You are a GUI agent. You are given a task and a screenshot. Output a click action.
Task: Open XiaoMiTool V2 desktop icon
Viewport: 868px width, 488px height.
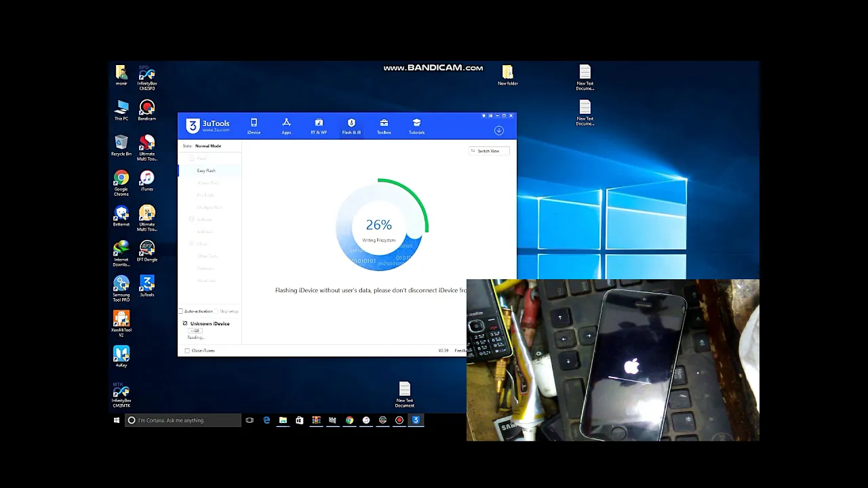pyautogui.click(x=121, y=324)
